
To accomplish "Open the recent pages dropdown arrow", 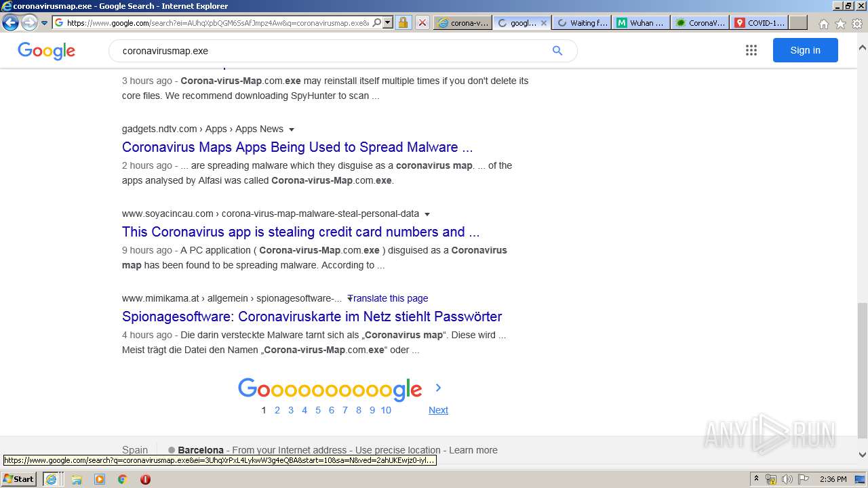I will click(44, 23).
